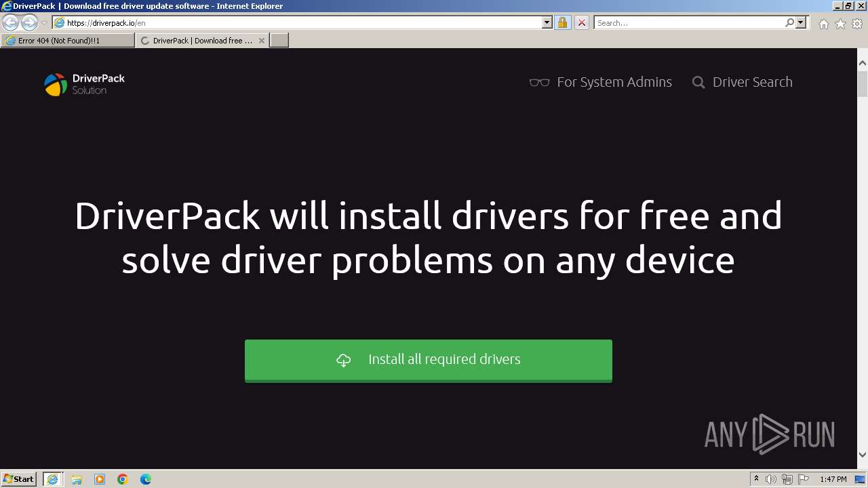
Task: Switch to the Error 404 (Not Found) tab
Action: point(68,41)
